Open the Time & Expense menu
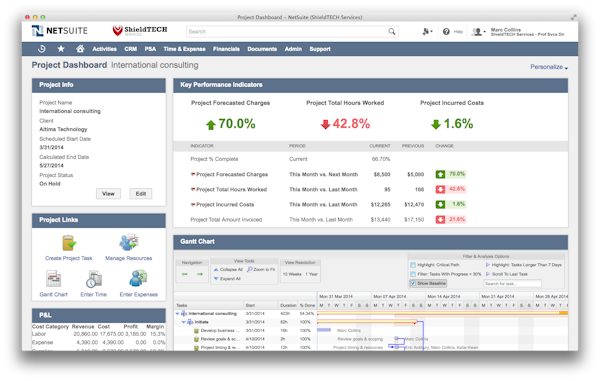The image size is (600, 381). pos(184,49)
